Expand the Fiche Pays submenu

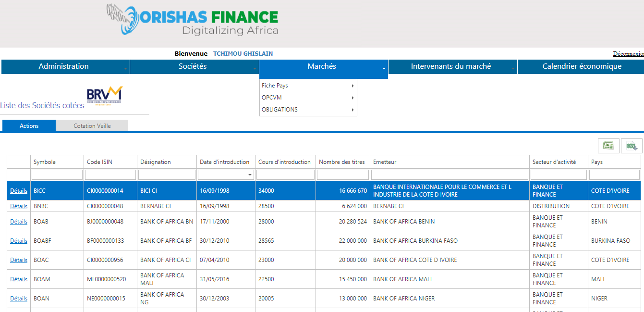[308, 86]
